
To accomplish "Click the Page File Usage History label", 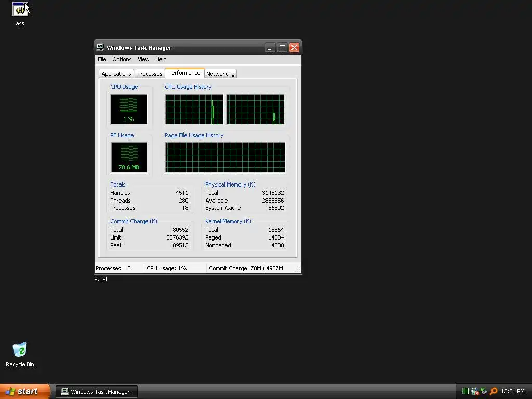I will pos(194,135).
